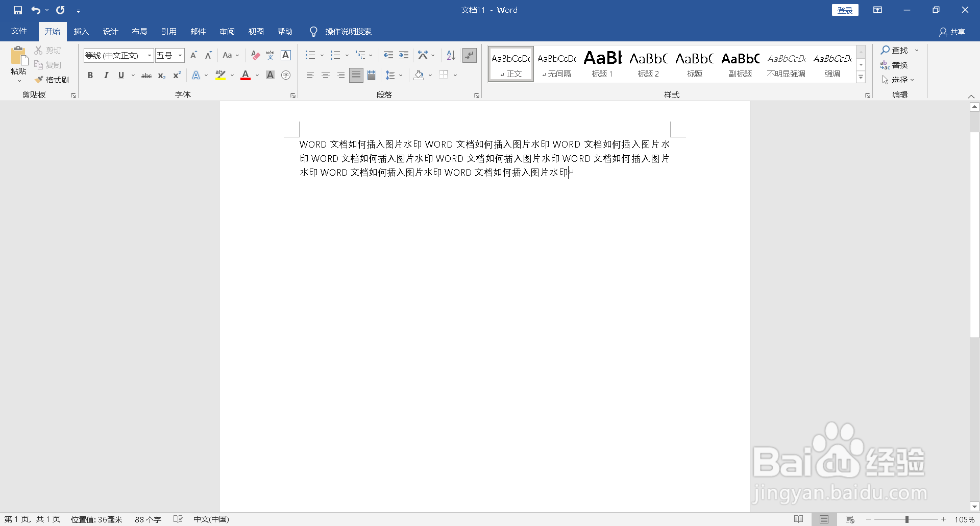980x526 pixels.
Task: Toggle bold formatting
Action: point(90,76)
